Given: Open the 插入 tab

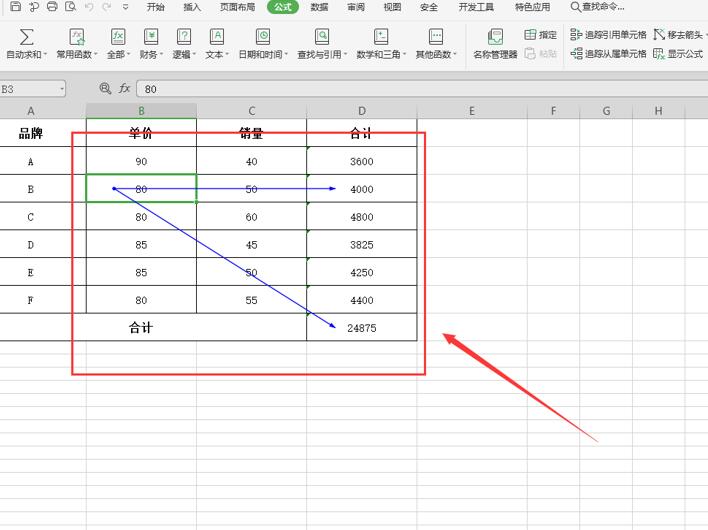Looking at the screenshot, I should point(192,7).
